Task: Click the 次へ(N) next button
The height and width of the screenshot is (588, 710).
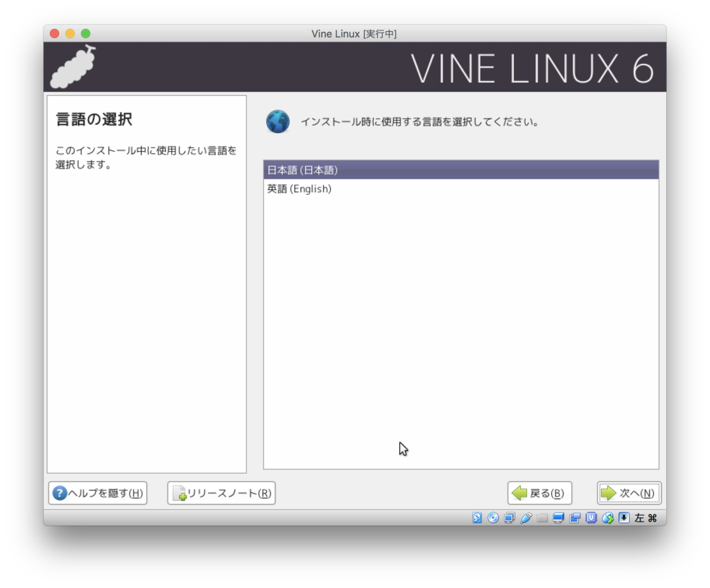Action: (x=629, y=493)
